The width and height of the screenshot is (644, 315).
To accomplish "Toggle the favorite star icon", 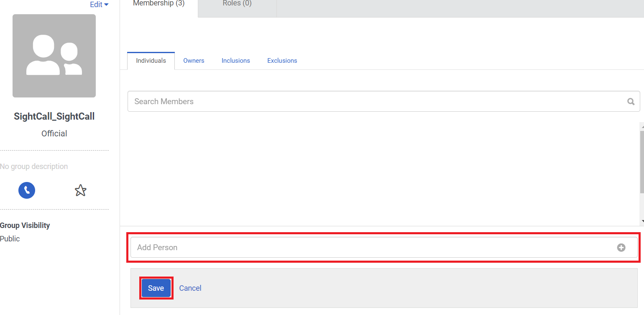I will [x=80, y=191].
